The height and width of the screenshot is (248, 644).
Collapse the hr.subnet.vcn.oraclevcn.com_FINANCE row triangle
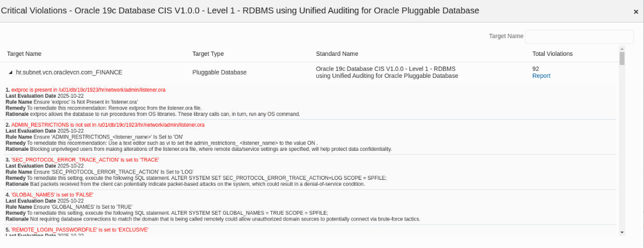[x=10, y=72]
